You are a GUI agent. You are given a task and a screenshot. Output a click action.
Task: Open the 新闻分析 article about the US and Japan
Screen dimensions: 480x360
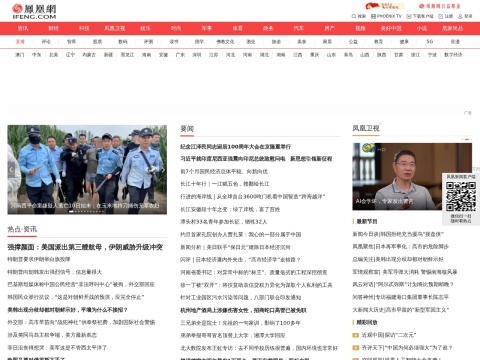[235, 247]
